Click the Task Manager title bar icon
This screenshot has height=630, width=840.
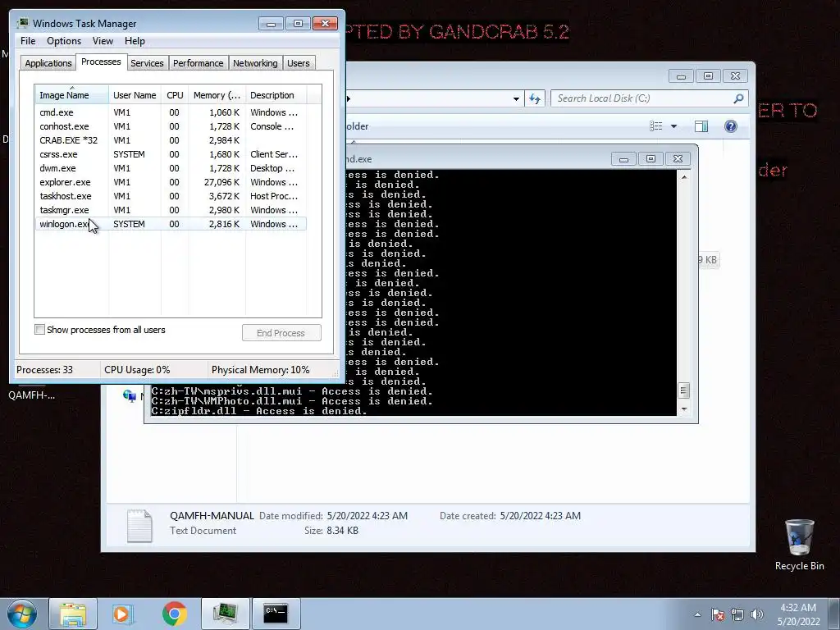point(22,23)
